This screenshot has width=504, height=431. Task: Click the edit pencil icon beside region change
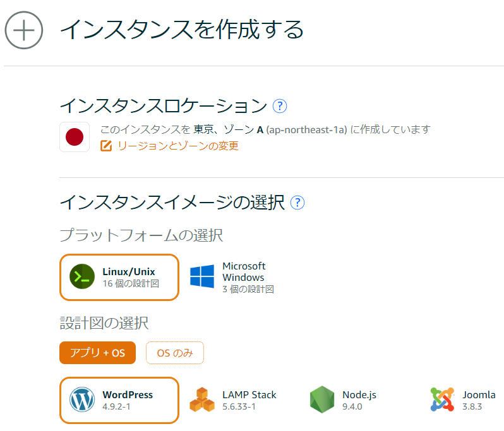point(106,146)
